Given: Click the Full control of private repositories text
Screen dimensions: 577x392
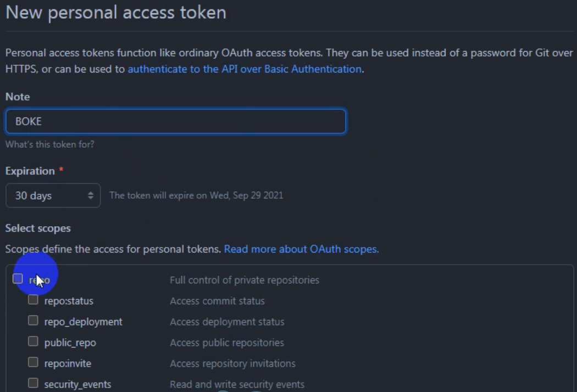Looking at the screenshot, I should click(x=245, y=280).
